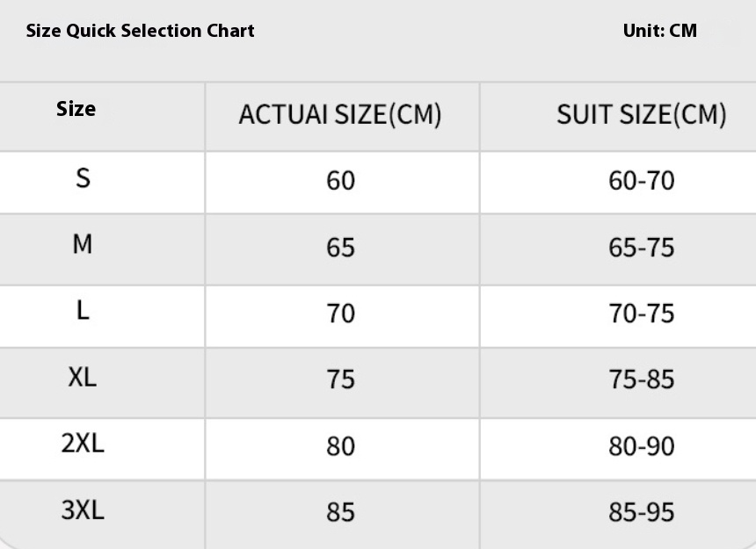Select the 3XL size row label
The width and height of the screenshot is (756, 549).
(83, 509)
